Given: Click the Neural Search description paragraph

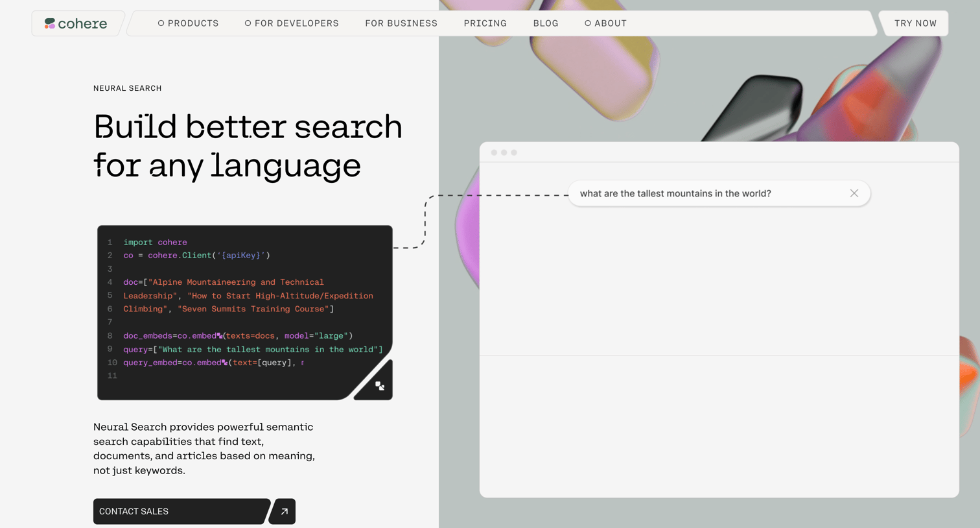Looking at the screenshot, I should 204,449.
